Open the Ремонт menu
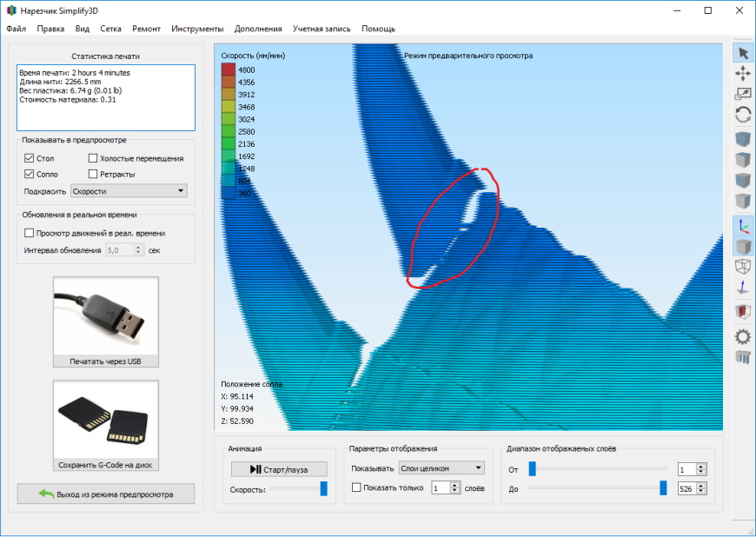 (146, 29)
